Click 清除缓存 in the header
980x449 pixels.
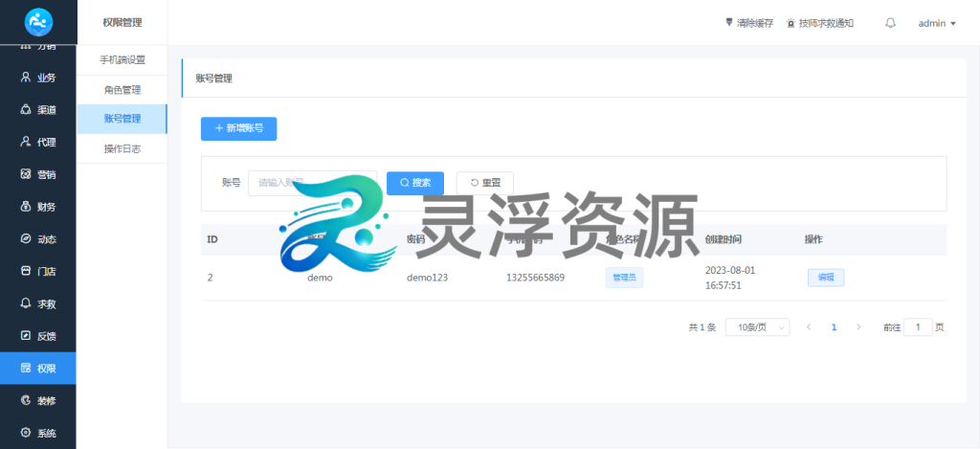[748, 23]
